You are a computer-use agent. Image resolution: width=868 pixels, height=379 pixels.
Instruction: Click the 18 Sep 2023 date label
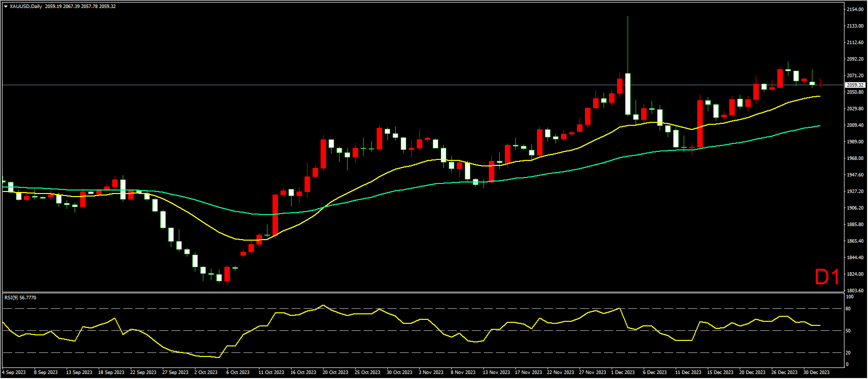coord(111,372)
